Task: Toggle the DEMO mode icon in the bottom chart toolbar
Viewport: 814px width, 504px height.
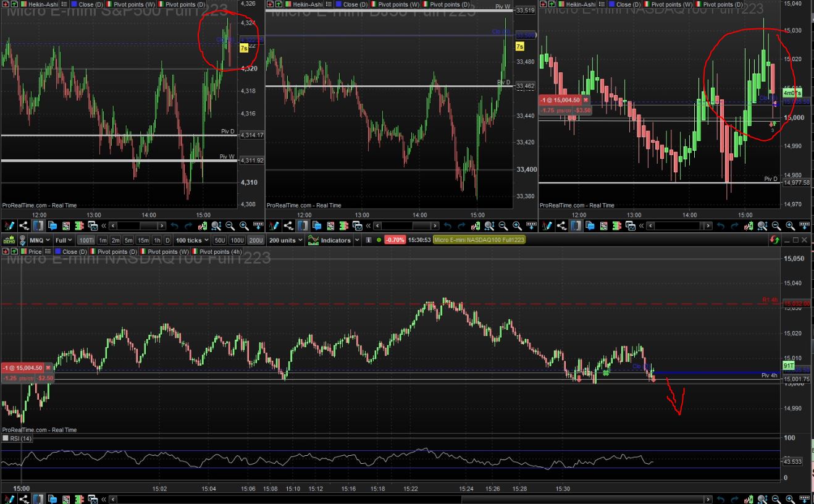Action: (x=9, y=240)
